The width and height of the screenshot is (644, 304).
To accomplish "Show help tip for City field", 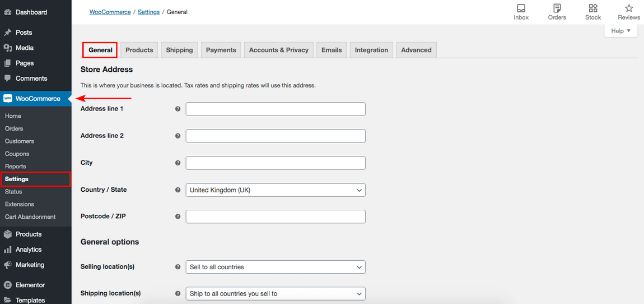I will (178, 163).
